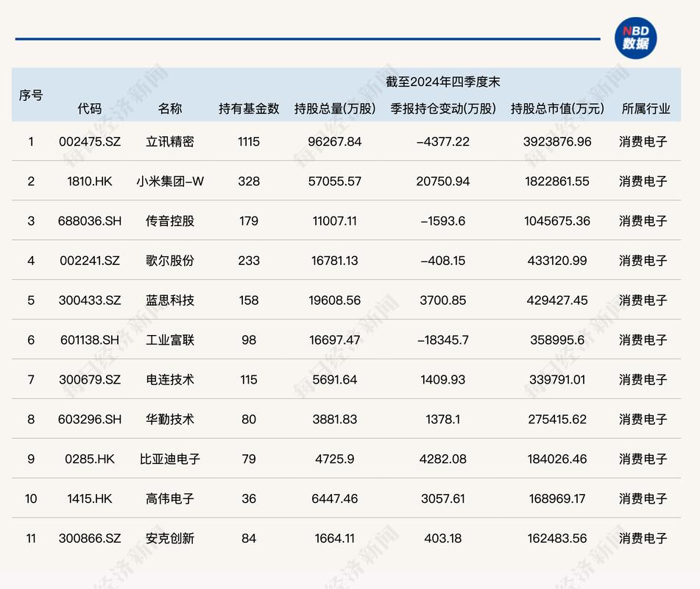This screenshot has height=589, width=700.
Task: Select the 歌尔股份 name cell
Action: point(170,261)
